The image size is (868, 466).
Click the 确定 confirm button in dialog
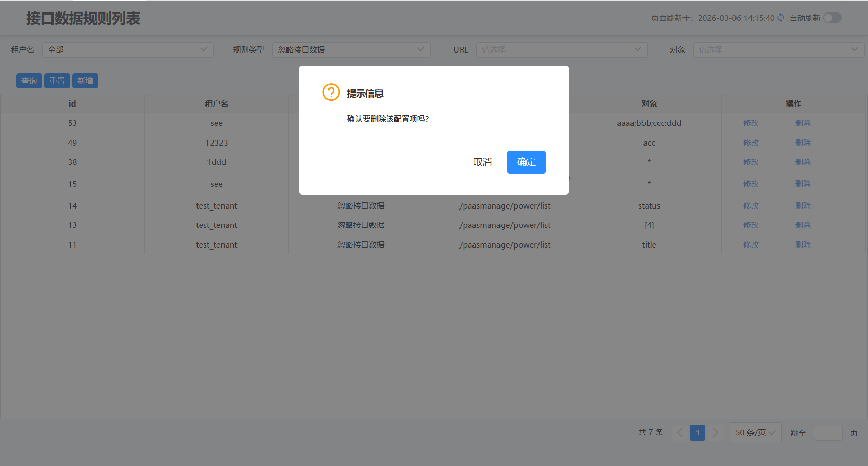click(x=526, y=162)
